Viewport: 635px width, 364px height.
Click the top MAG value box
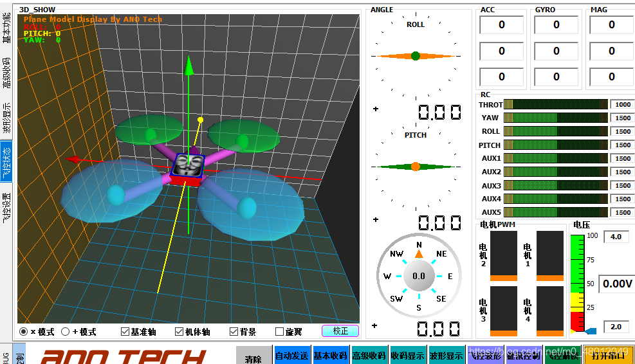[x=611, y=25]
